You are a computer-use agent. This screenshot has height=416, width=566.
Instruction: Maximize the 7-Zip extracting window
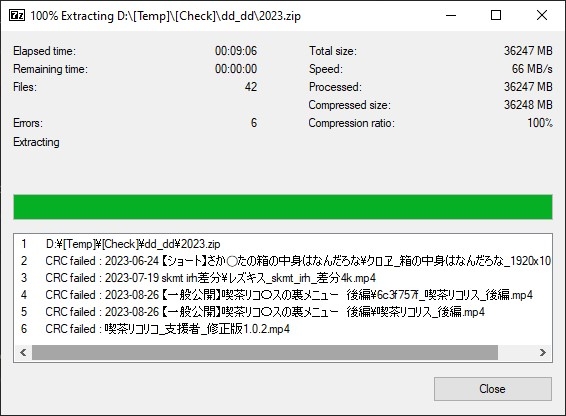[x=496, y=16]
